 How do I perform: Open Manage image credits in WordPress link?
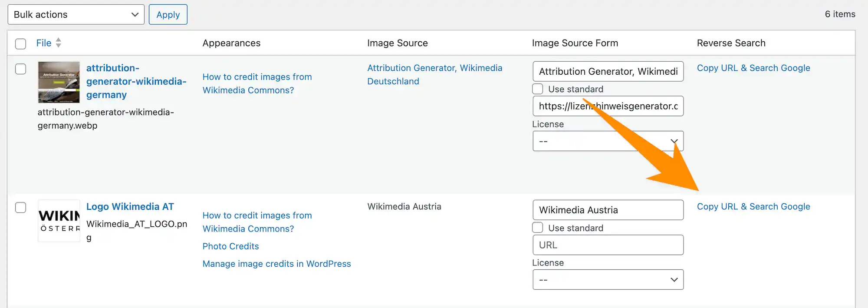[x=276, y=264]
